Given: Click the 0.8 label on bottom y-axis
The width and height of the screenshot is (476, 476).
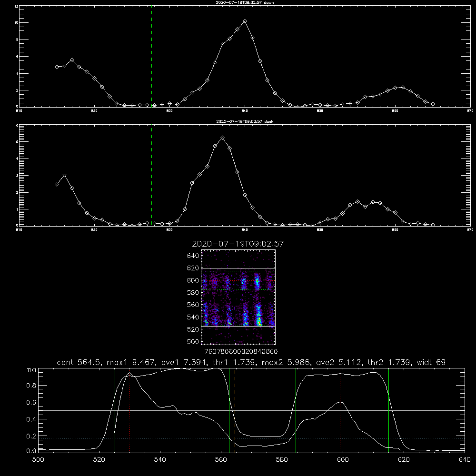Looking at the screenshot, I should (x=31, y=386).
